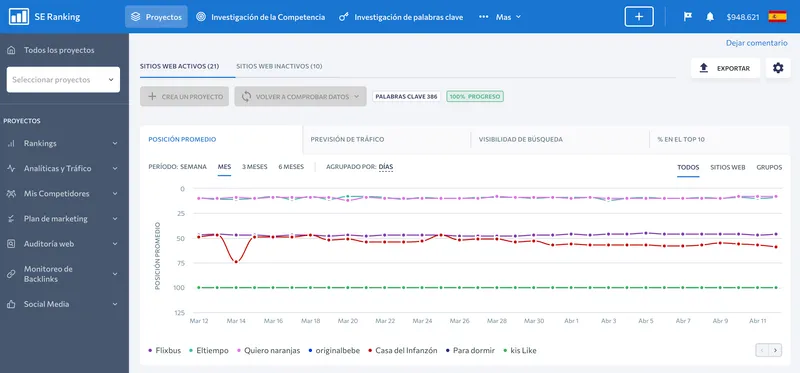
Task: Open Todos los proyectos link
Action: [x=59, y=50]
